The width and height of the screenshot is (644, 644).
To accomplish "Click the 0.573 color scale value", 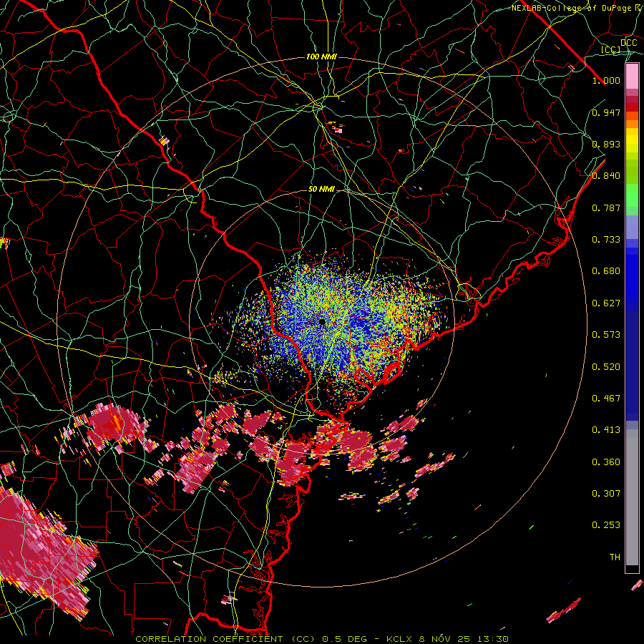I will [x=606, y=335].
